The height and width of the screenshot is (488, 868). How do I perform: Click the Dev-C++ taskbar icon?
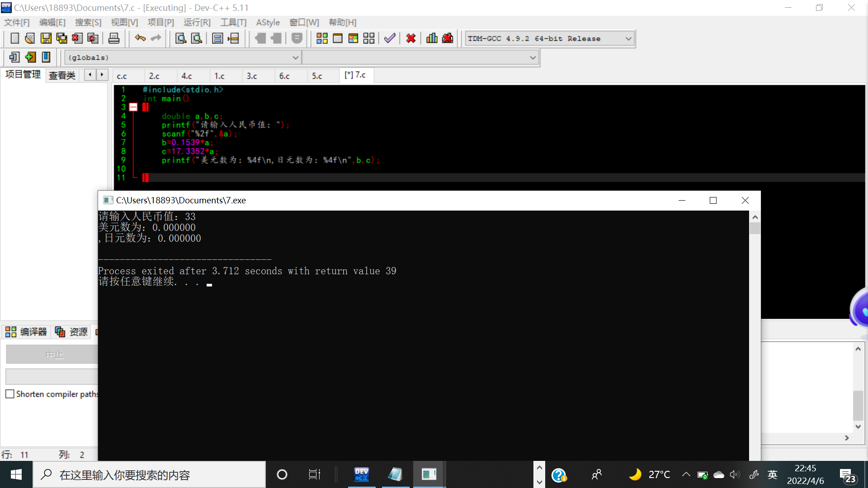(x=362, y=474)
